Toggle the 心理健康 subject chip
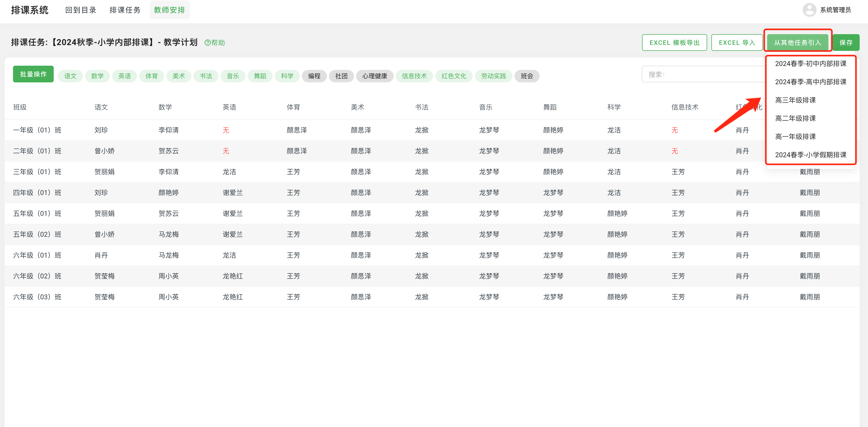 tap(374, 76)
